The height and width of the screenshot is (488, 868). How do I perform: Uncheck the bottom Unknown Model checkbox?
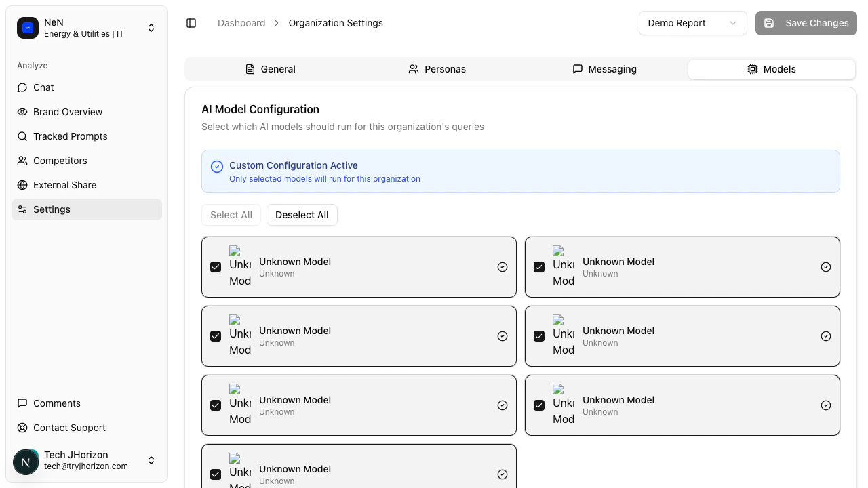coord(216,474)
